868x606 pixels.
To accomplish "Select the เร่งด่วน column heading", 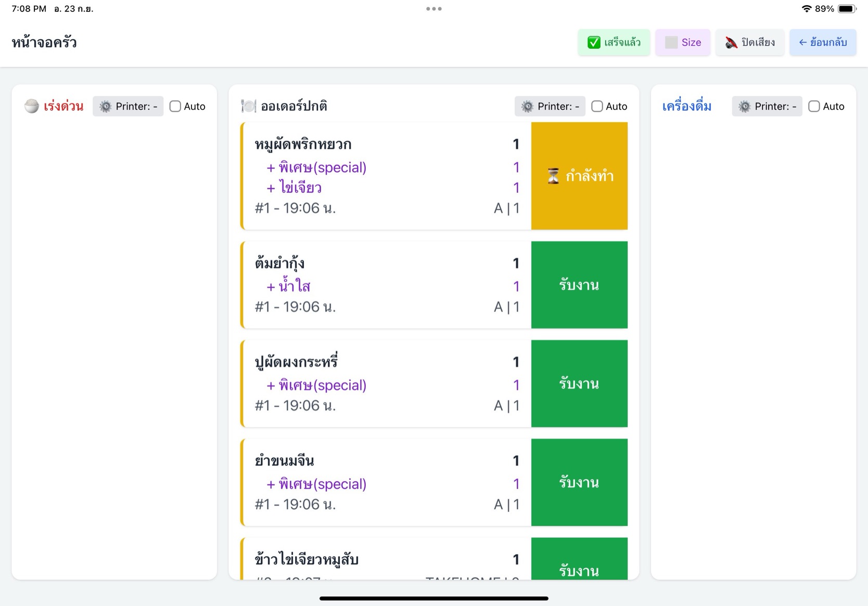I will pos(63,107).
